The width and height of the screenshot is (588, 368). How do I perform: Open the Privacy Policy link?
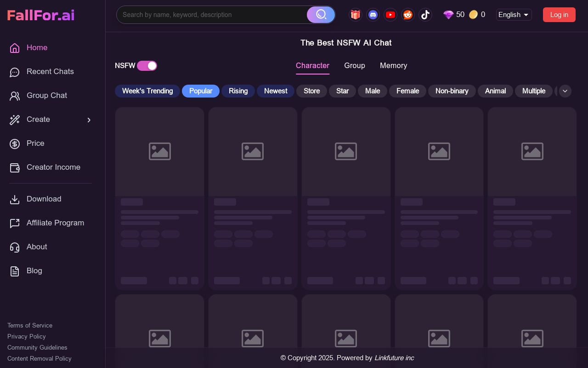click(27, 337)
